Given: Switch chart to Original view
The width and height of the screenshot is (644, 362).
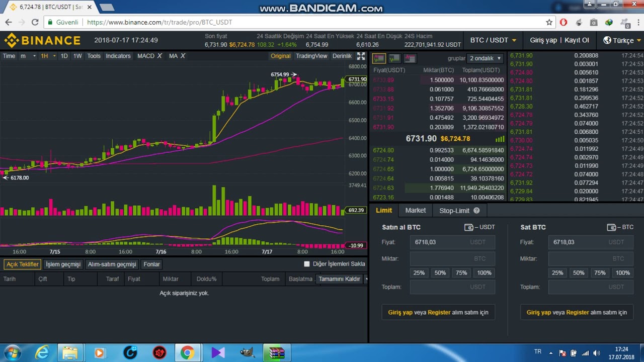Looking at the screenshot, I should (x=280, y=56).
